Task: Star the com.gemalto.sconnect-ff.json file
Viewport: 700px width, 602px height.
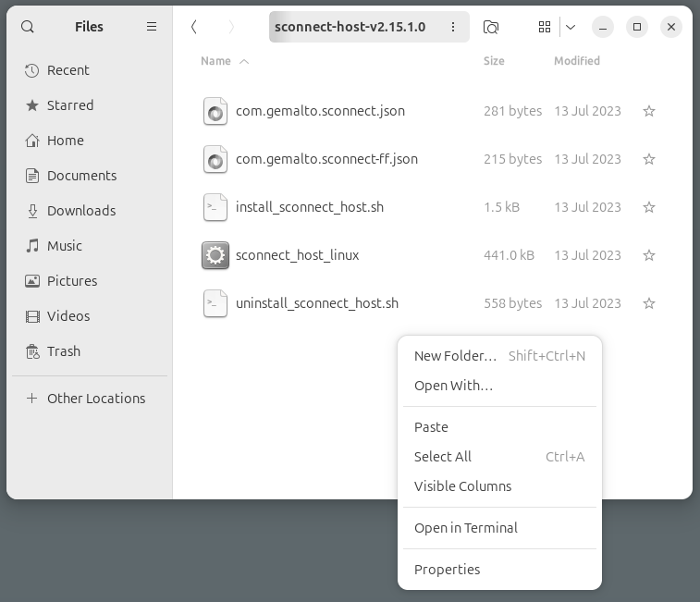Action: click(x=649, y=159)
